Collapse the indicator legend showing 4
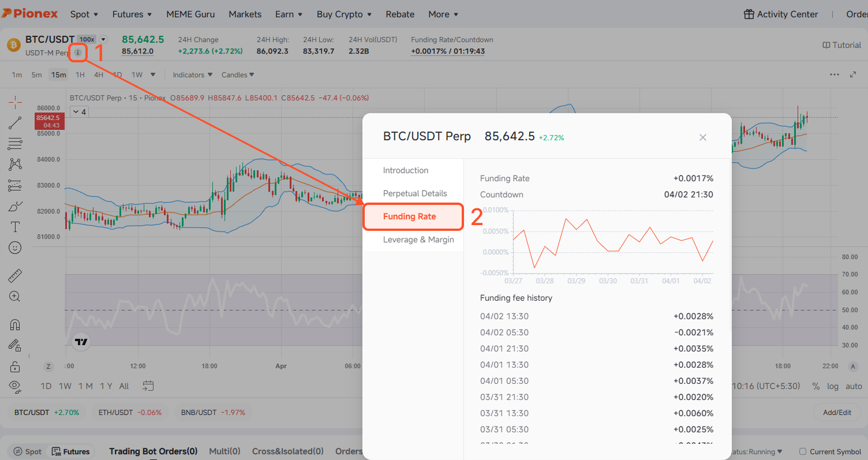 click(79, 112)
